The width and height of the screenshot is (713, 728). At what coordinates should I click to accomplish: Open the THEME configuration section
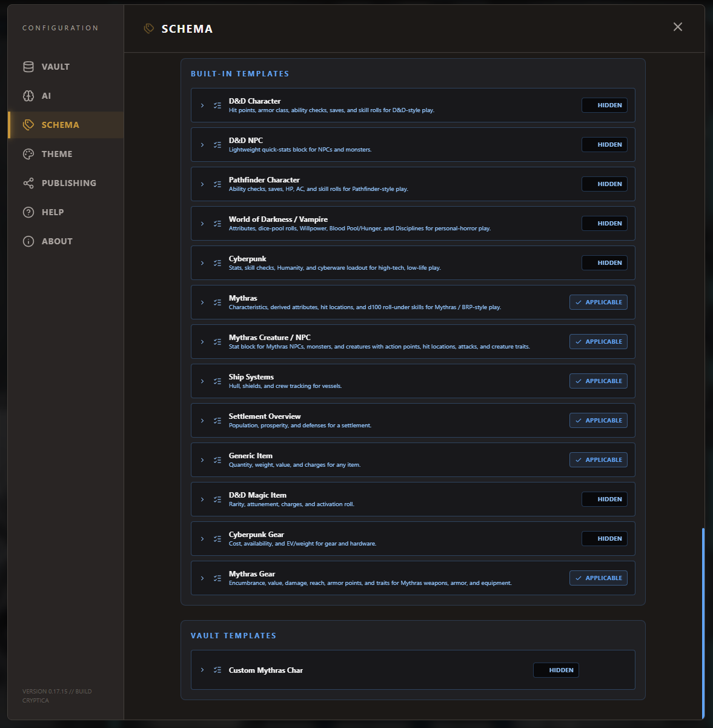(65, 154)
